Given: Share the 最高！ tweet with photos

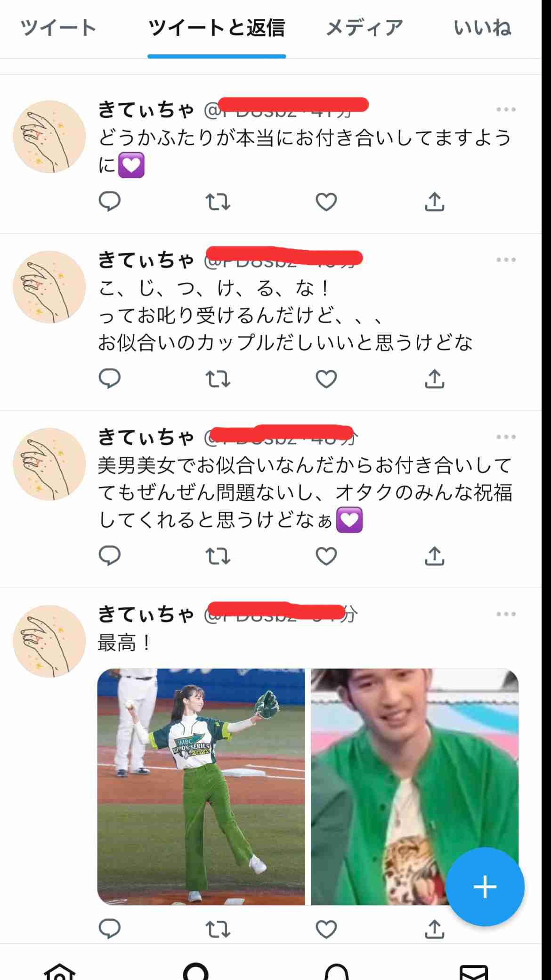Looking at the screenshot, I should point(435,929).
